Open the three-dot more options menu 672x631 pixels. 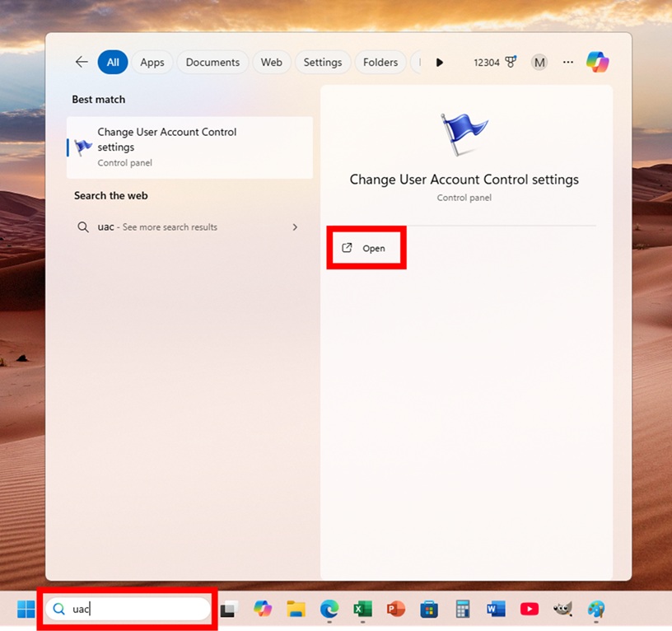(567, 62)
